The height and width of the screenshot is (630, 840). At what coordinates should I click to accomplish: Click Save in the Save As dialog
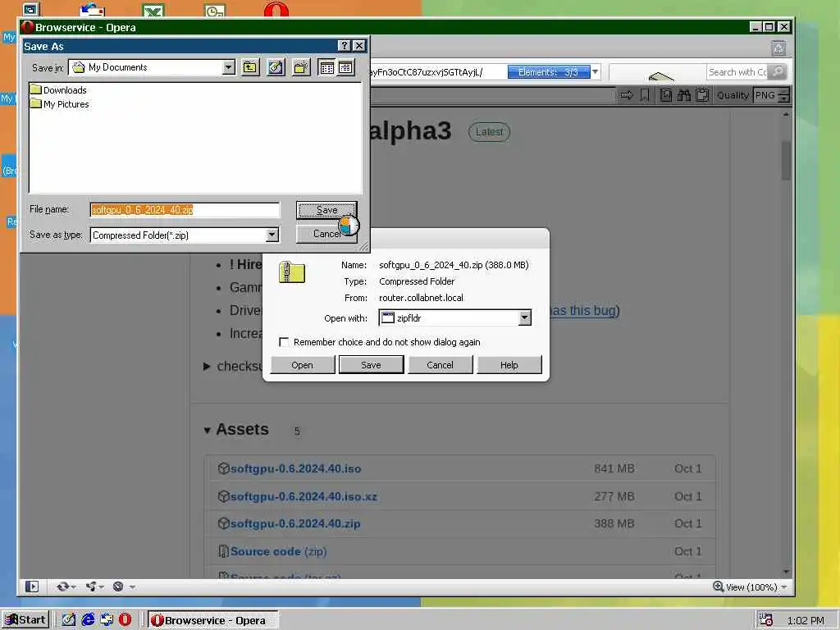coord(326,210)
